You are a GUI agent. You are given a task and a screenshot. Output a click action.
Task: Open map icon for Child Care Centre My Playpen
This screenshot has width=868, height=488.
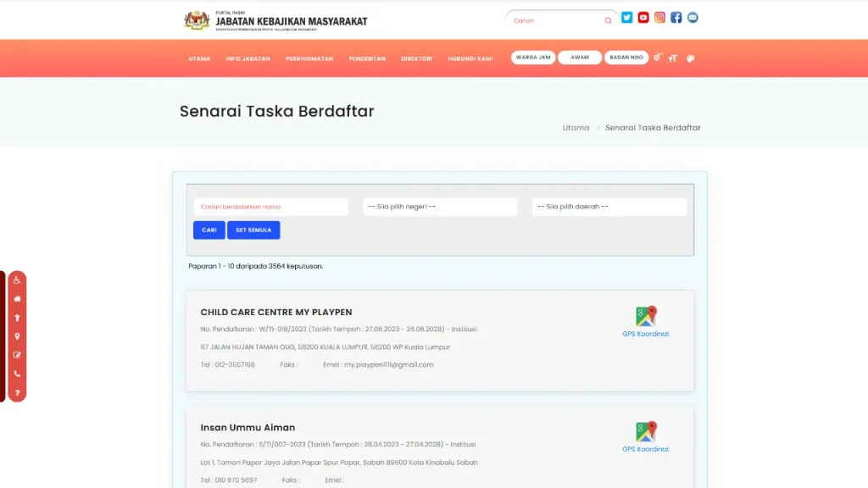tap(645, 316)
